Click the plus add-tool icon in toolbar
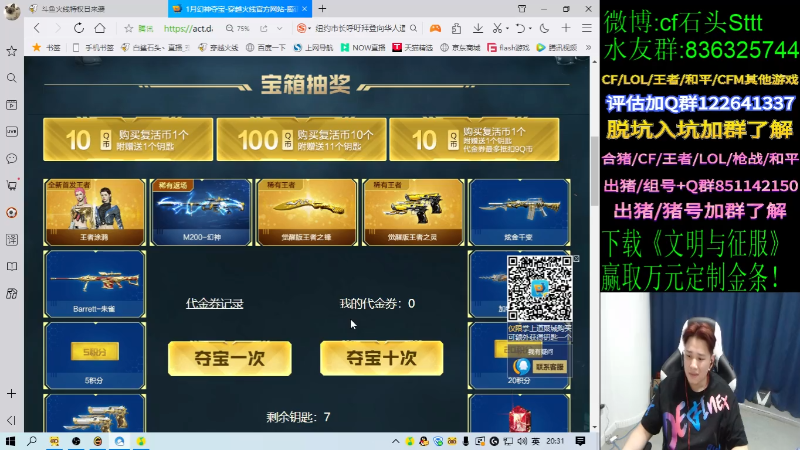The image size is (800, 450). pyautogui.click(x=566, y=29)
